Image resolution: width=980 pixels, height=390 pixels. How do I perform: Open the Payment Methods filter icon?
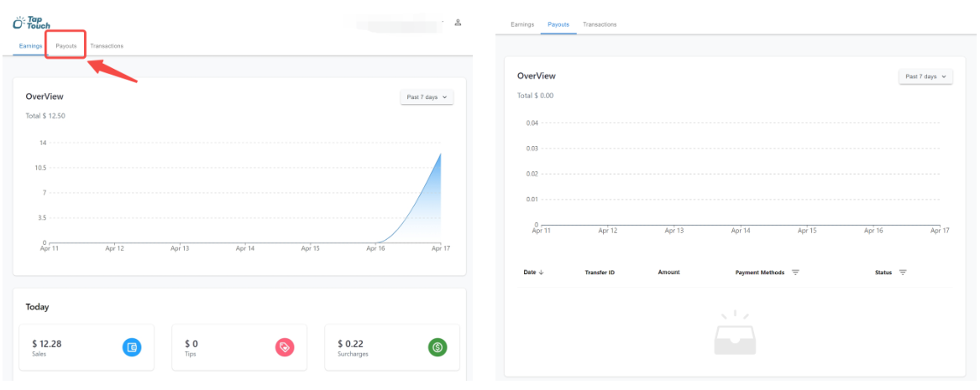(x=795, y=273)
